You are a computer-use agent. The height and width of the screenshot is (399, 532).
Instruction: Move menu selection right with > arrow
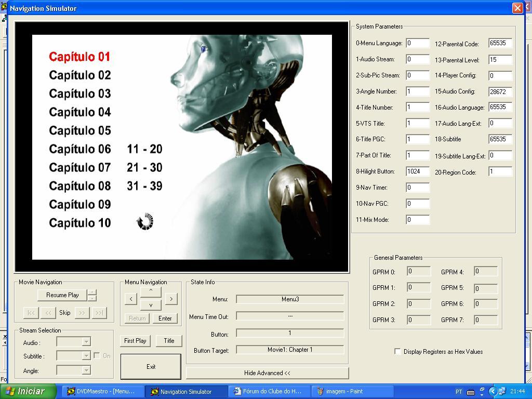171,299
